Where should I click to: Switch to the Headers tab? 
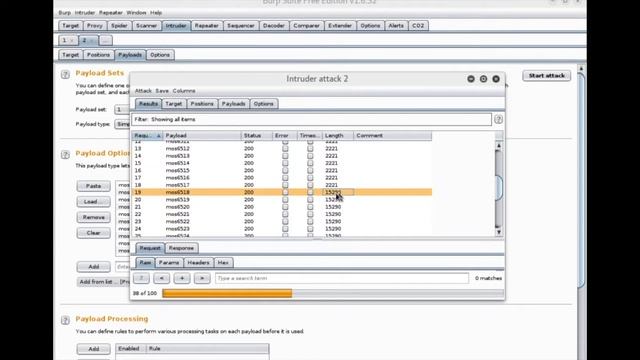coord(198,263)
